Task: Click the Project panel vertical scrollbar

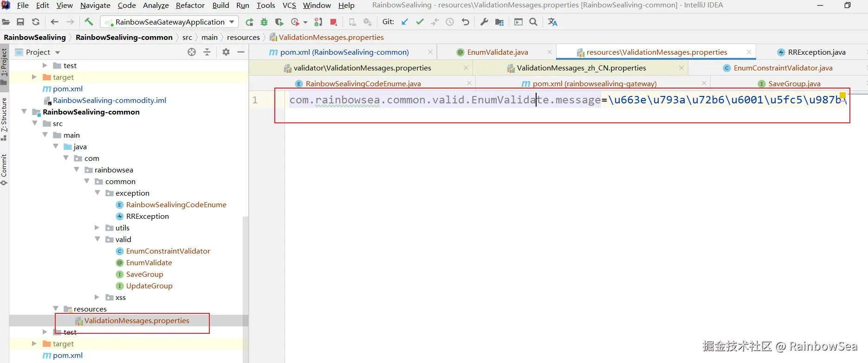Action: click(246, 289)
